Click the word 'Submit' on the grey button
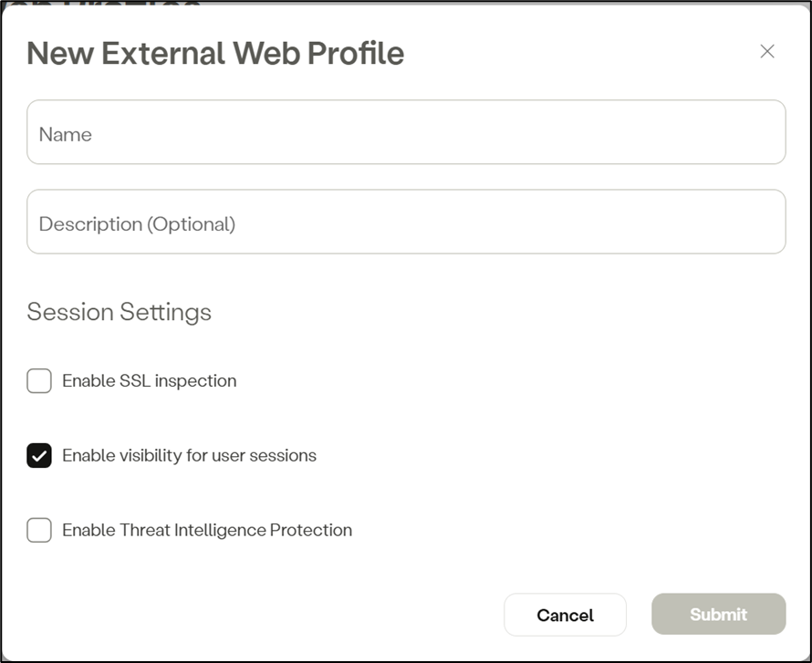The width and height of the screenshot is (812, 663). point(718,615)
